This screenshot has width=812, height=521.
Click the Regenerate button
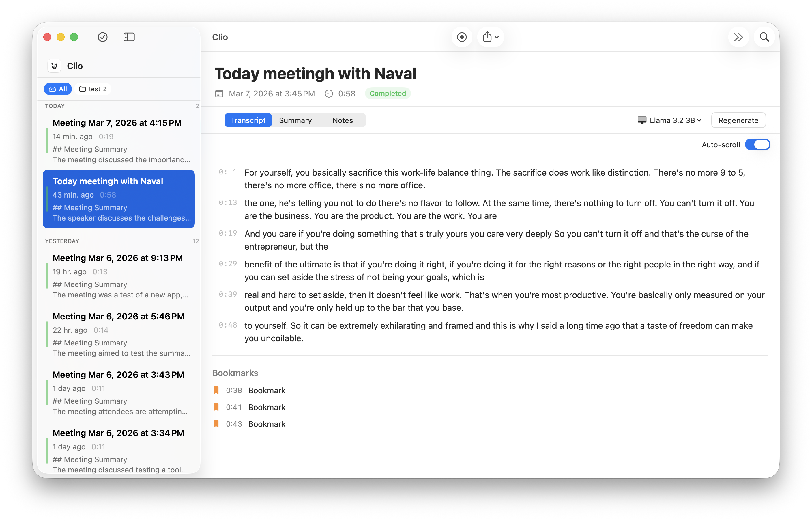click(738, 120)
